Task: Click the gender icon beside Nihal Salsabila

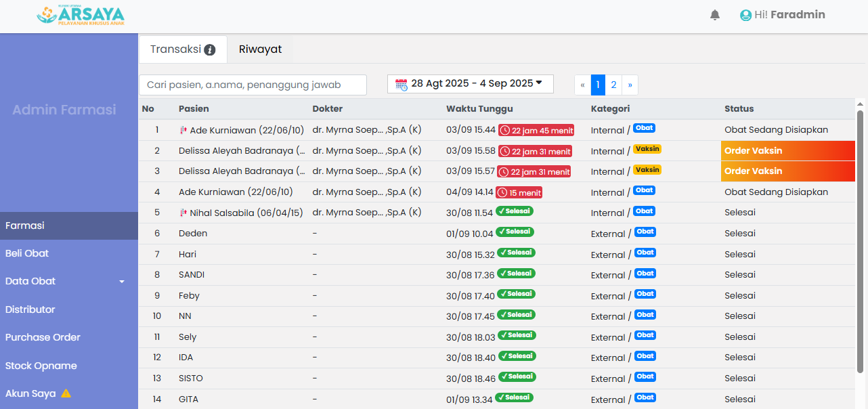Action: coord(183,213)
